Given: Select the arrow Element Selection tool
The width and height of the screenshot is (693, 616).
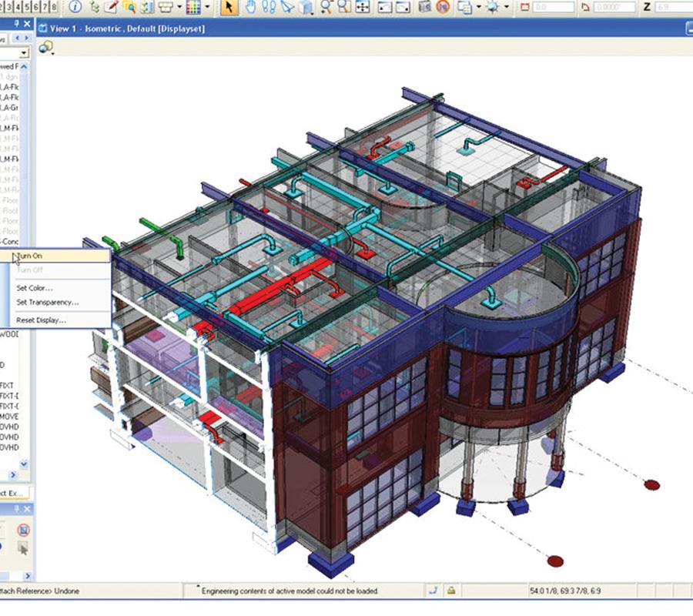Looking at the screenshot, I should [x=229, y=7].
